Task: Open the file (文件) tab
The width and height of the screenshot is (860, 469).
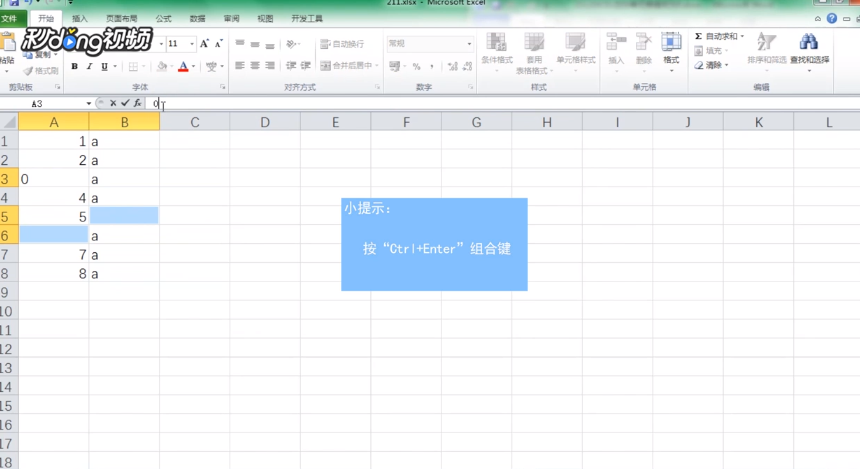Action: (10, 19)
